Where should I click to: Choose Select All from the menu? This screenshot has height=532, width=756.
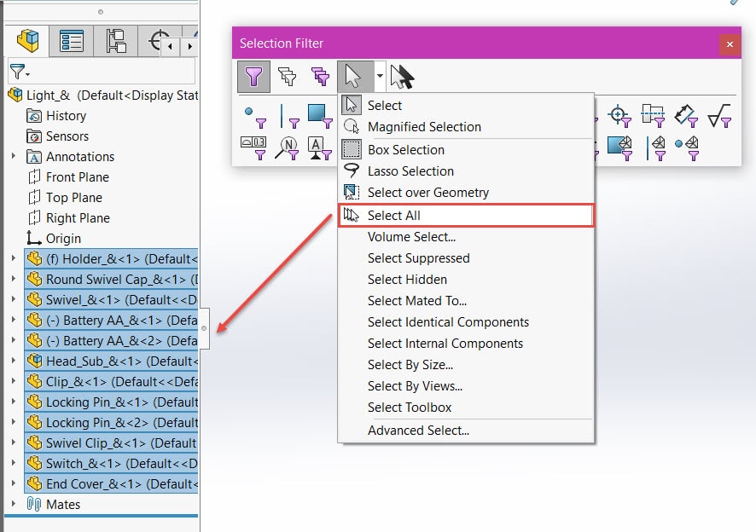point(466,216)
